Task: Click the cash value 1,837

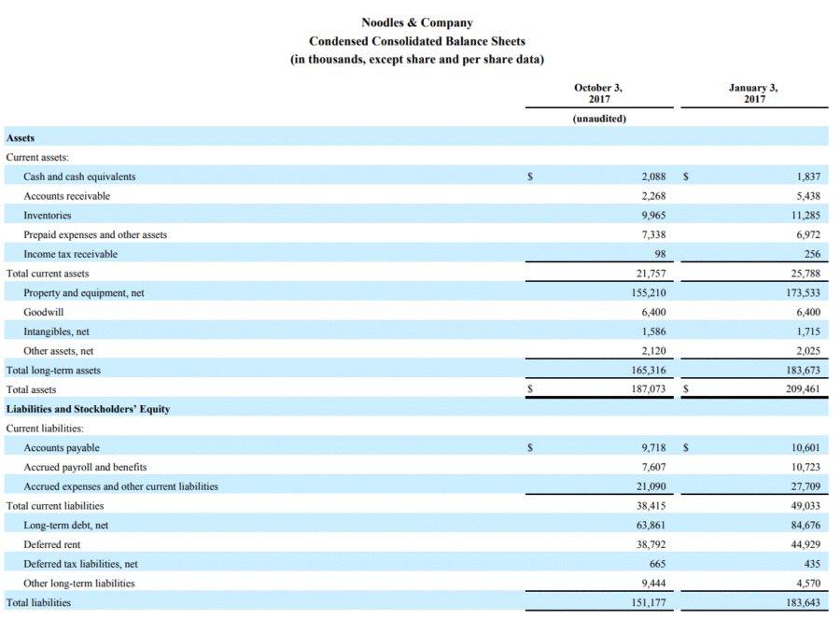Action: click(x=808, y=176)
